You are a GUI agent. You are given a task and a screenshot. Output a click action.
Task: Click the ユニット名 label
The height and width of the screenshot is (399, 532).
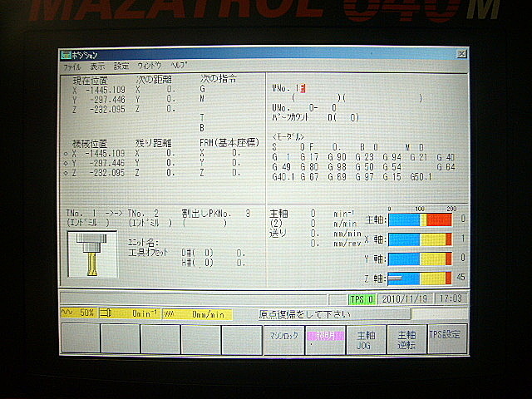tap(143, 243)
